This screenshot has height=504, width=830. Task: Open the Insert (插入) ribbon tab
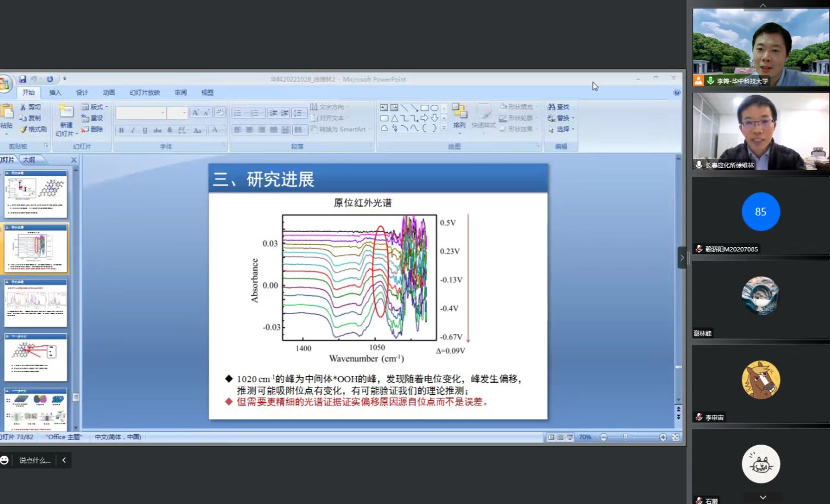pyautogui.click(x=55, y=93)
